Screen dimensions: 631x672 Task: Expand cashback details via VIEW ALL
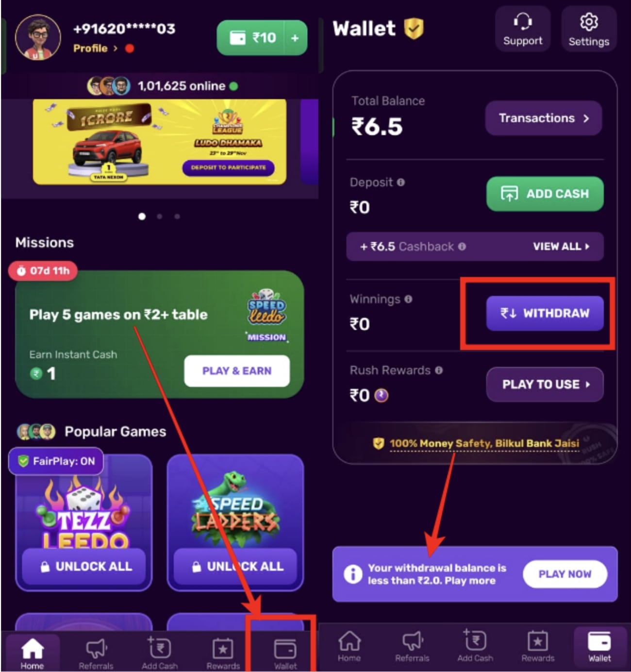coord(561,247)
